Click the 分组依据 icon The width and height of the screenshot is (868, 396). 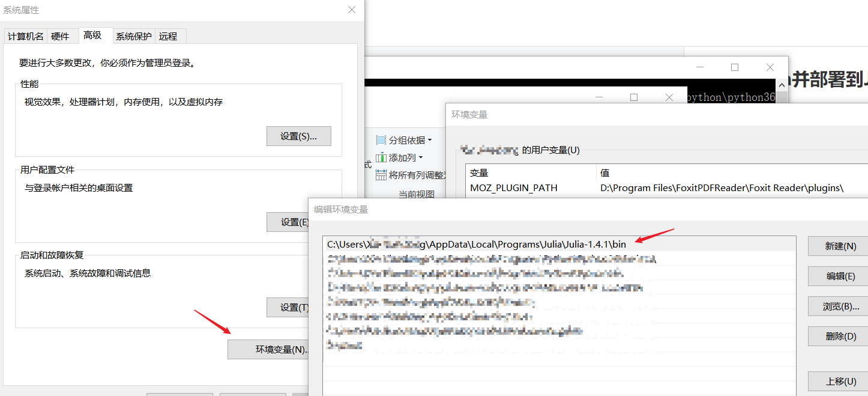[381, 140]
